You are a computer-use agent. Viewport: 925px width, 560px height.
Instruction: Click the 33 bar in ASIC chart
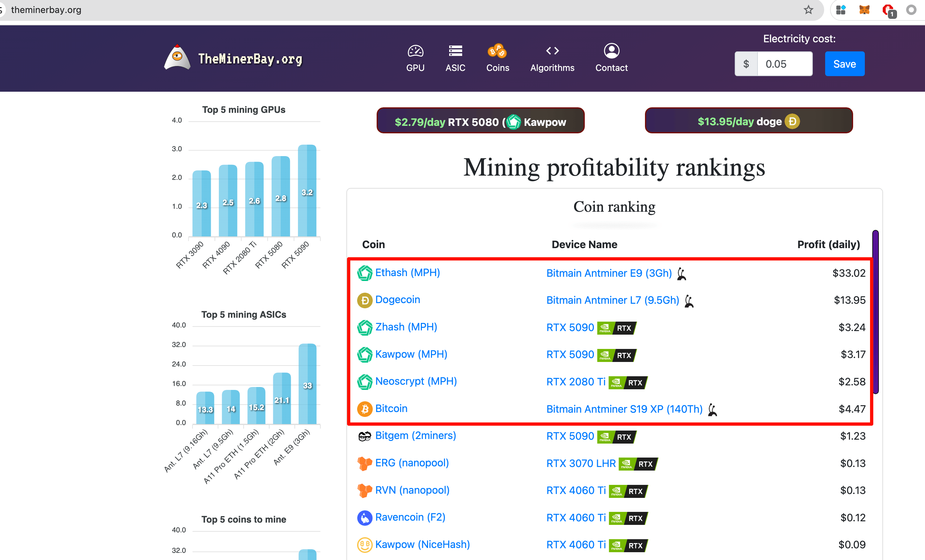307,384
